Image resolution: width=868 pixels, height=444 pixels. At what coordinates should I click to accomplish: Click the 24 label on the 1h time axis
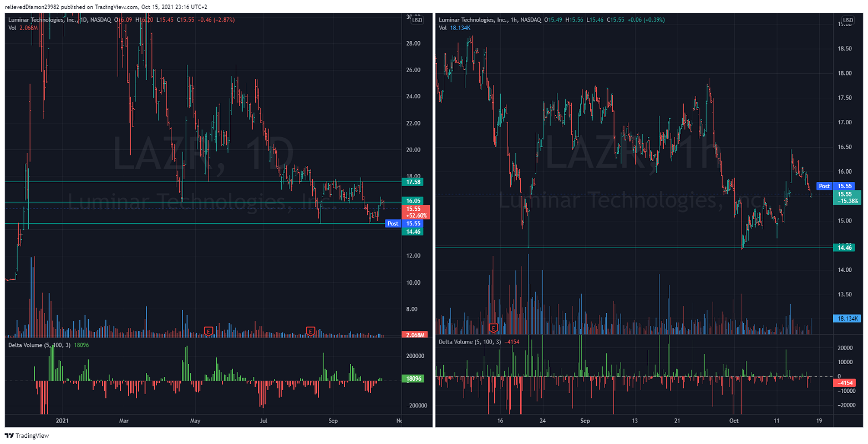[542, 421]
